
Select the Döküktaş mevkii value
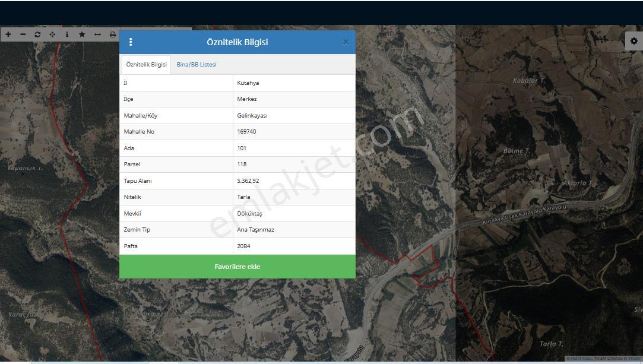(294, 214)
